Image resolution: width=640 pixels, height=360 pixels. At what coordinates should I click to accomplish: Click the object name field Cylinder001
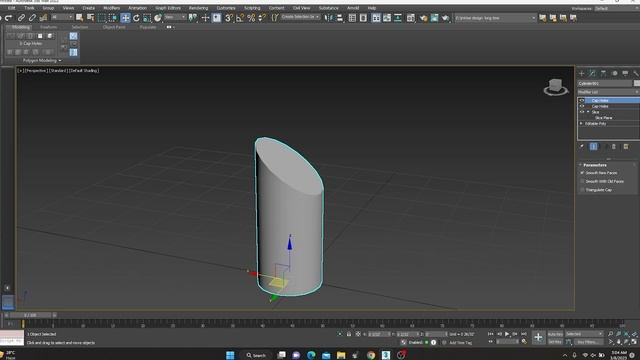click(x=605, y=83)
